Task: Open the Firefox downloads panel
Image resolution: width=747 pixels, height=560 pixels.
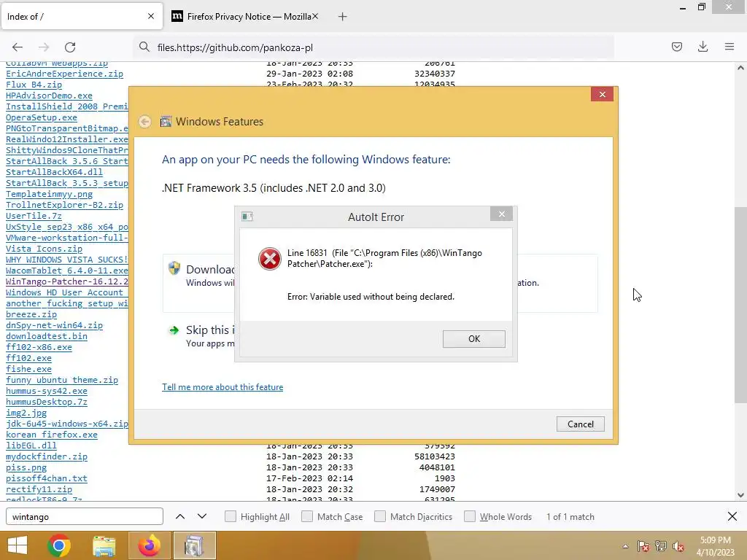Action: (x=703, y=47)
